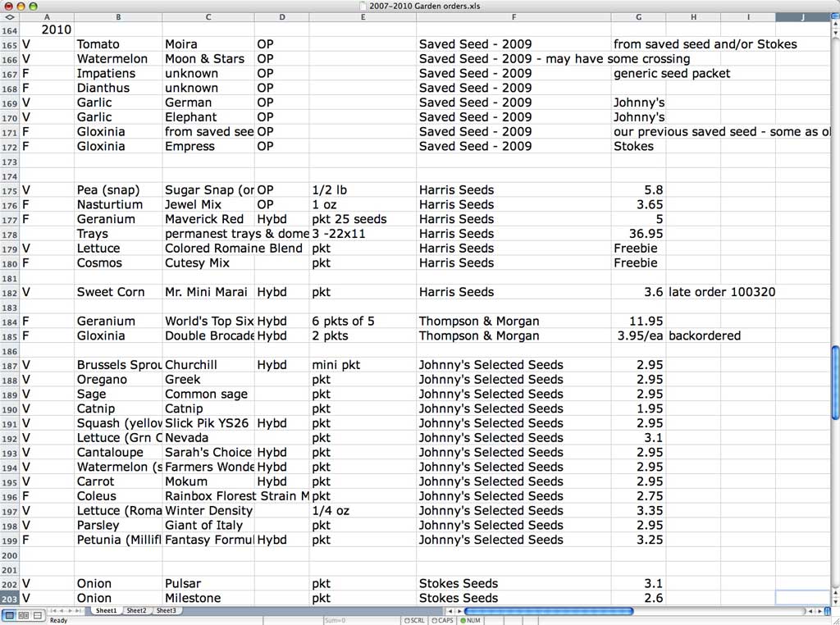Click the horizontal scroll left arrow
840x625 pixels.
(x=449, y=611)
